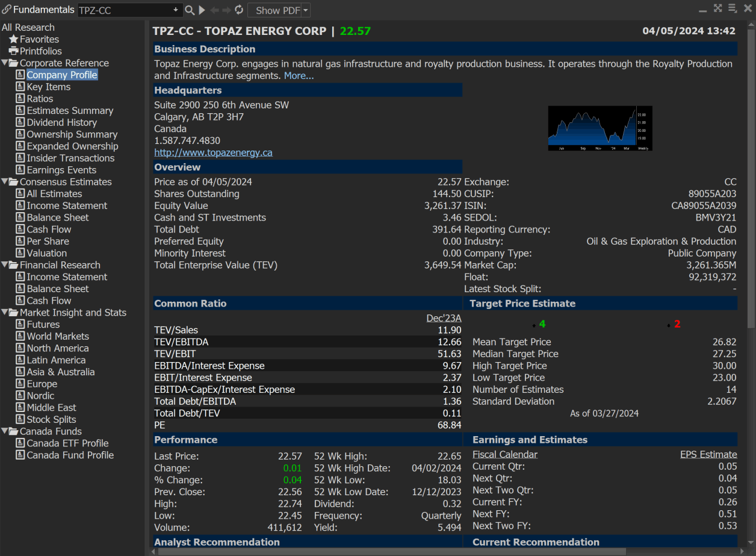This screenshot has height=556, width=756.
Task: Expand the Fundamentals window to full size
Action: [x=717, y=8]
